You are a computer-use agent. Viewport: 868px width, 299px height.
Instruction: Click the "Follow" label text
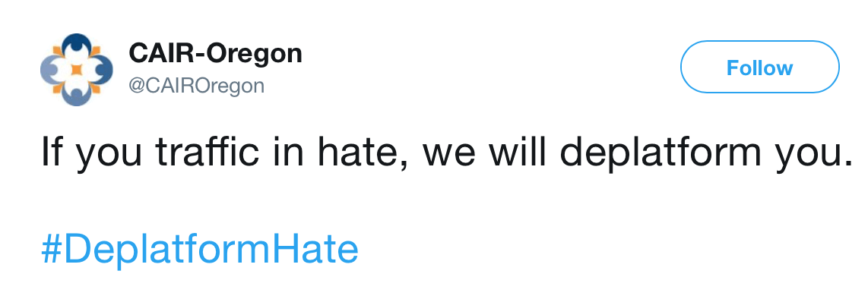pos(759,68)
